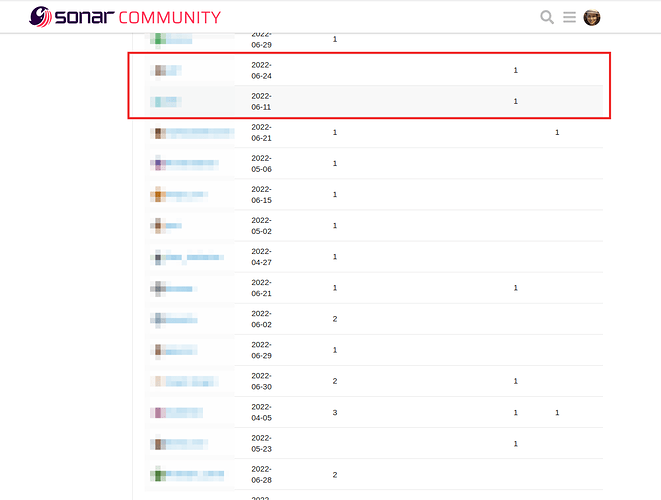Click the count 1 in 2022-06-11 row
The width and height of the screenshot is (661, 500).
click(x=516, y=102)
